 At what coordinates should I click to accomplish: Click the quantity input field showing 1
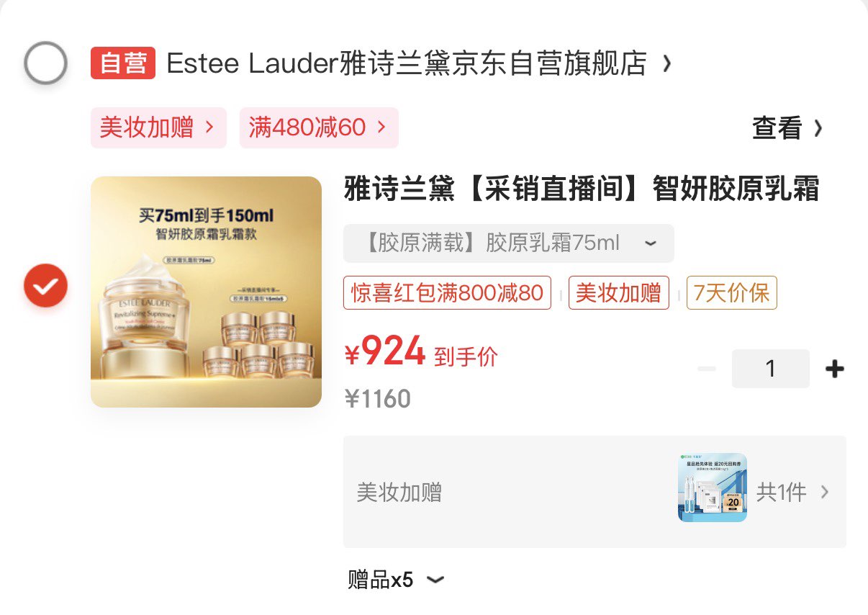point(771,369)
